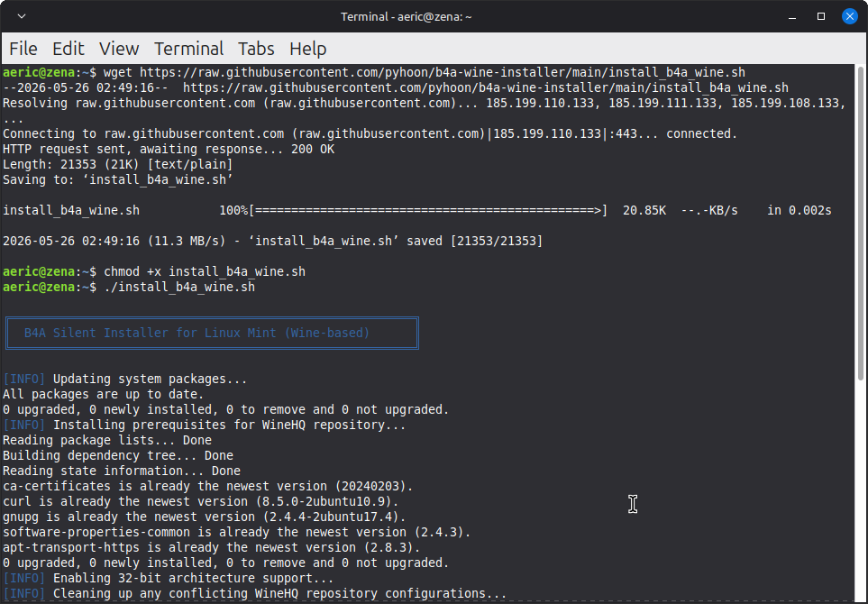The height and width of the screenshot is (604, 868).
Task: Click 'Reading package lists... Done' line
Action: 107,441
